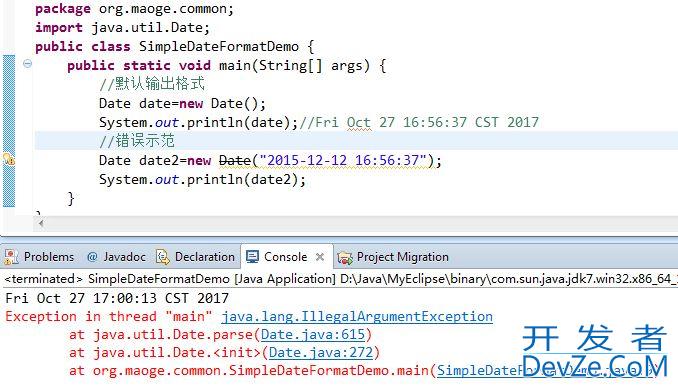678x388 pixels.
Task: Click the //错误示范 comment line
Action: pyautogui.click(x=137, y=141)
